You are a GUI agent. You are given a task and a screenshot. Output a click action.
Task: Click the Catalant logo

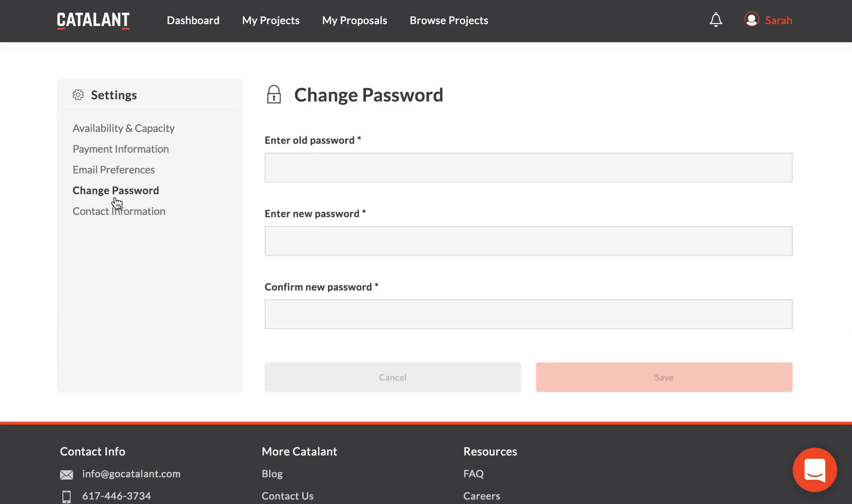(93, 20)
